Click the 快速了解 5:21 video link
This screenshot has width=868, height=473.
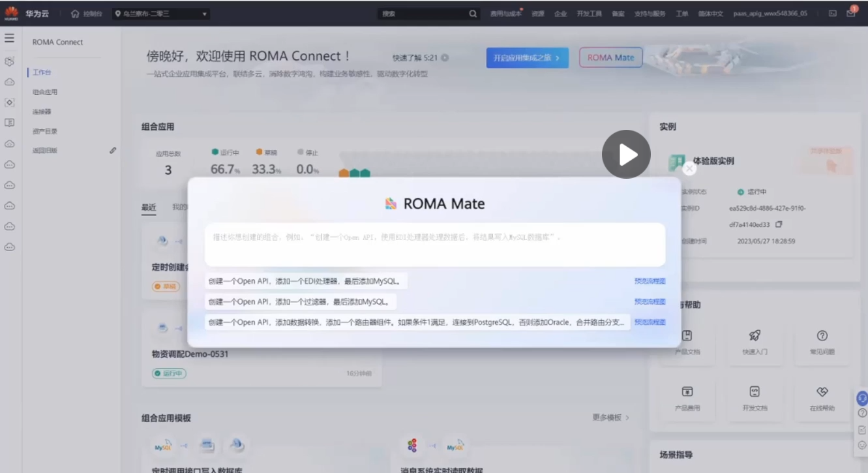pos(421,58)
